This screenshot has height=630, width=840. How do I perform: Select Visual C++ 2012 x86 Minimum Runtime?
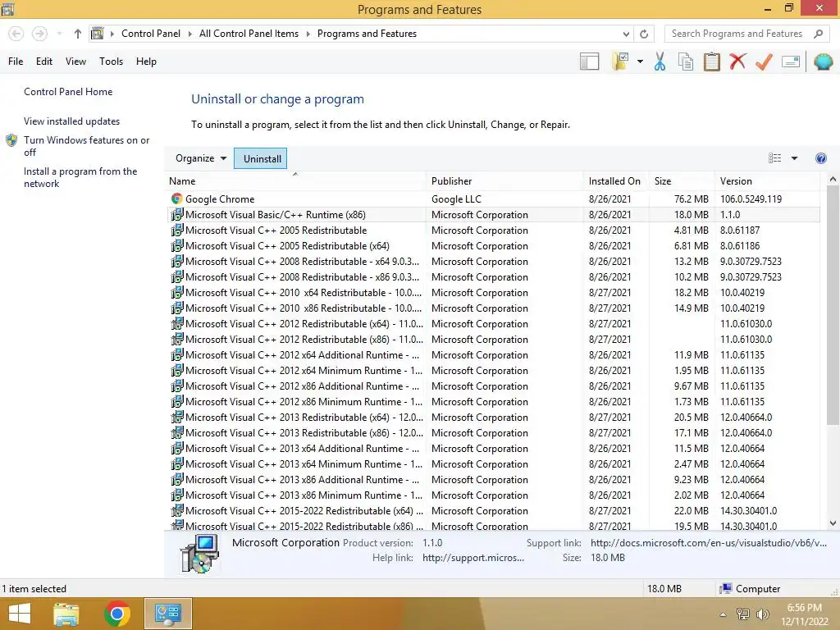[x=493, y=402]
